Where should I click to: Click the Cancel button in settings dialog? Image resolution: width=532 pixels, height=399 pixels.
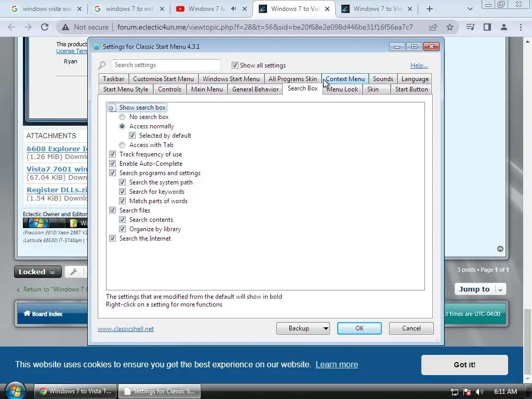(411, 328)
